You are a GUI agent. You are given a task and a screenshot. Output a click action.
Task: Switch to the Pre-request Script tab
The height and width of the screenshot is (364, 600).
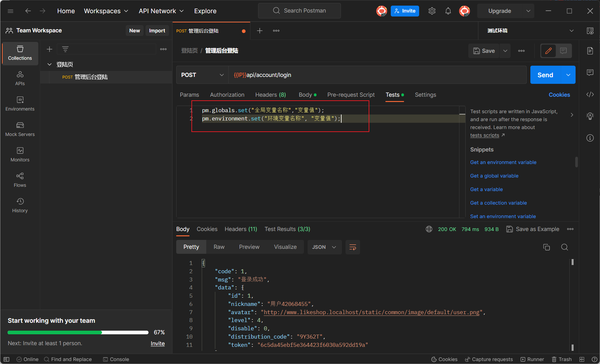coord(351,95)
